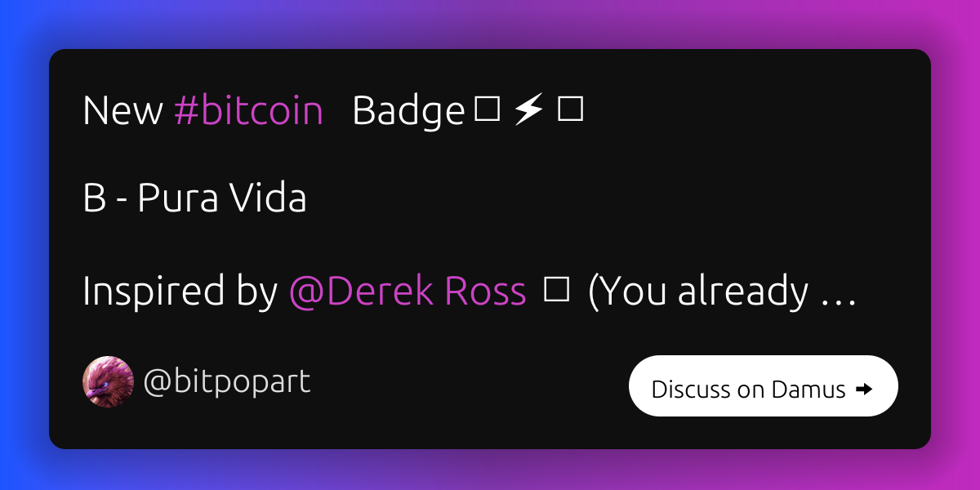The image size is (980, 490).
Task: Click the word "Discuss" in the white button
Action: click(x=691, y=390)
